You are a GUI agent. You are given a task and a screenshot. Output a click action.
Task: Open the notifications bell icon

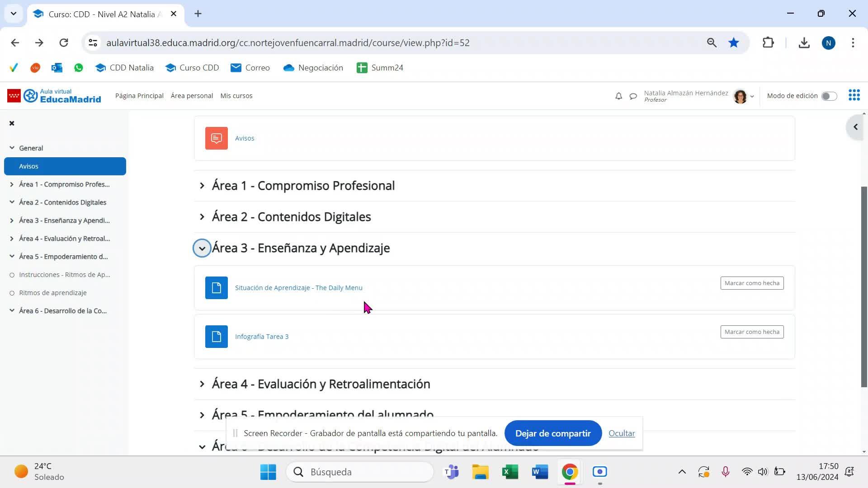point(618,96)
